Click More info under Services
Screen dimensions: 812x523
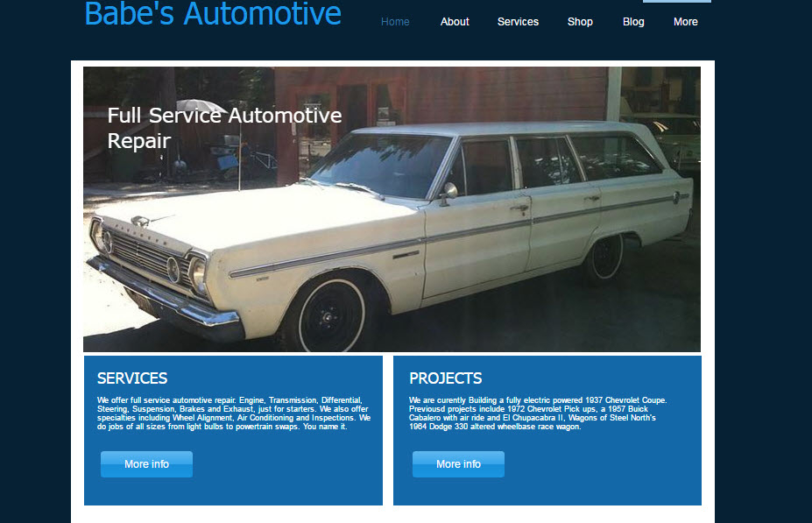tap(146, 464)
